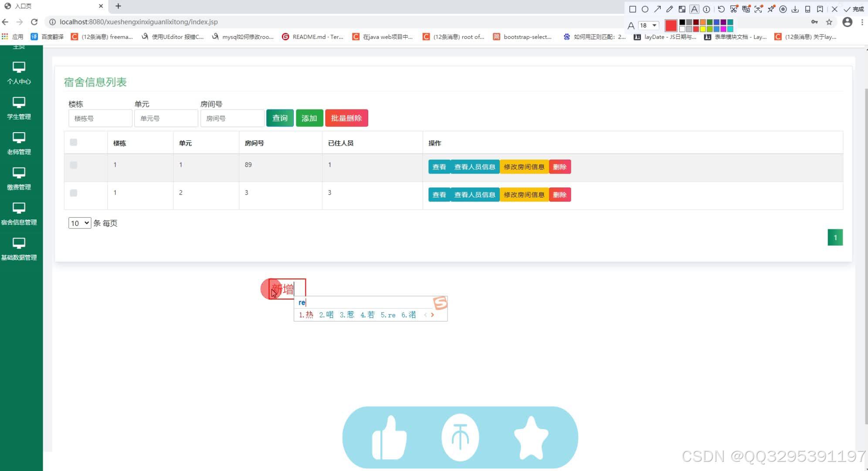
Task: Open Chrome three-dot menu
Action: pyautogui.click(x=862, y=22)
